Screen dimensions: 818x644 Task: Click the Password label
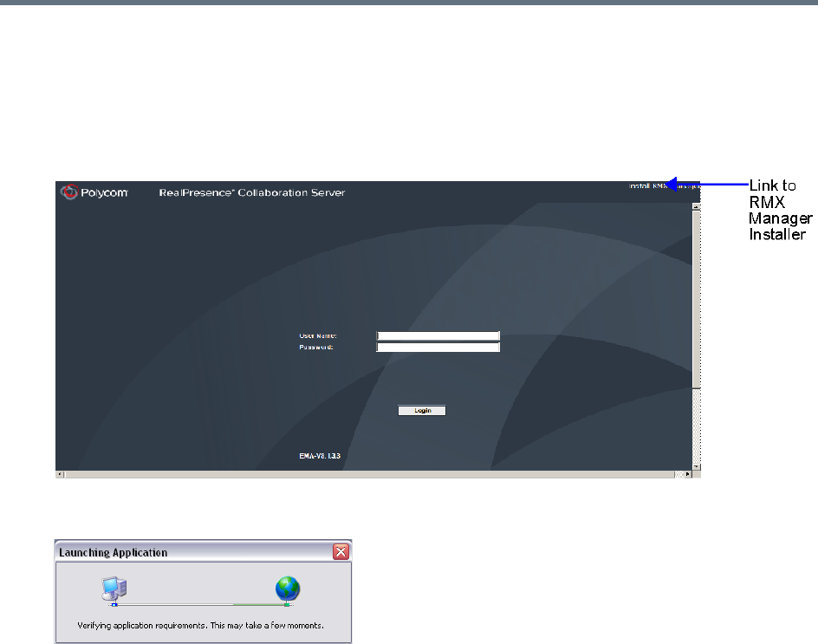[x=316, y=347]
